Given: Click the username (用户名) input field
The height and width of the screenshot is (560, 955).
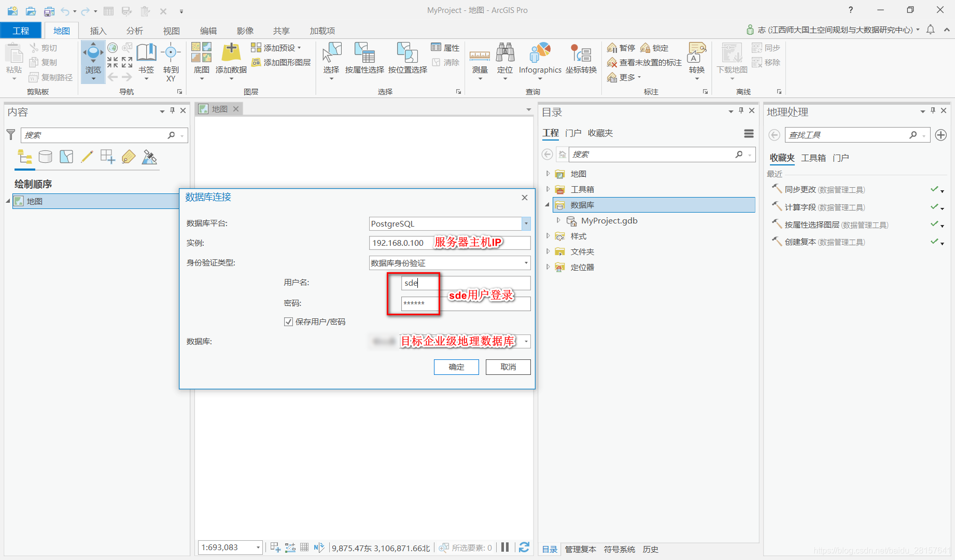Looking at the screenshot, I should (x=466, y=283).
